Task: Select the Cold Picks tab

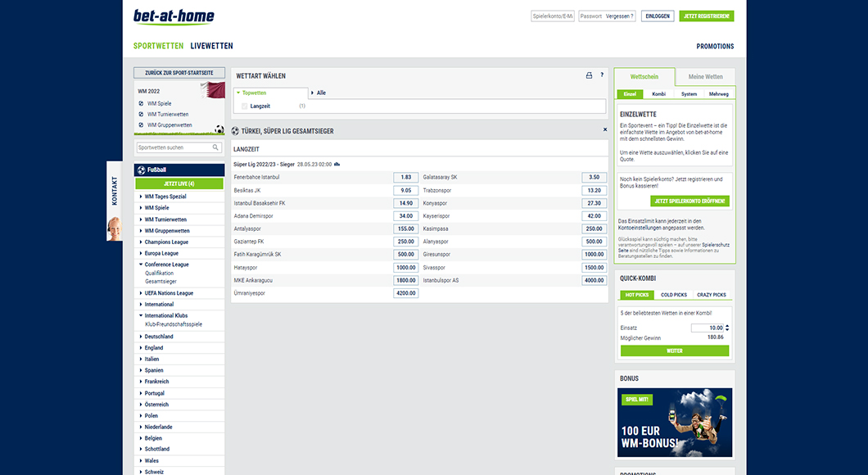Action: coord(674,295)
